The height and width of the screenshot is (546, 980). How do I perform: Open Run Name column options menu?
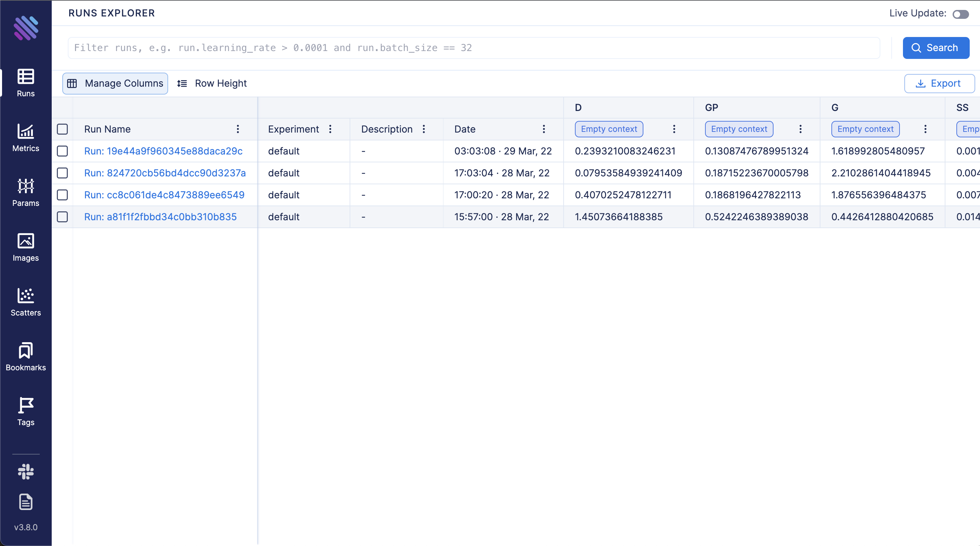tap(238, 129)
